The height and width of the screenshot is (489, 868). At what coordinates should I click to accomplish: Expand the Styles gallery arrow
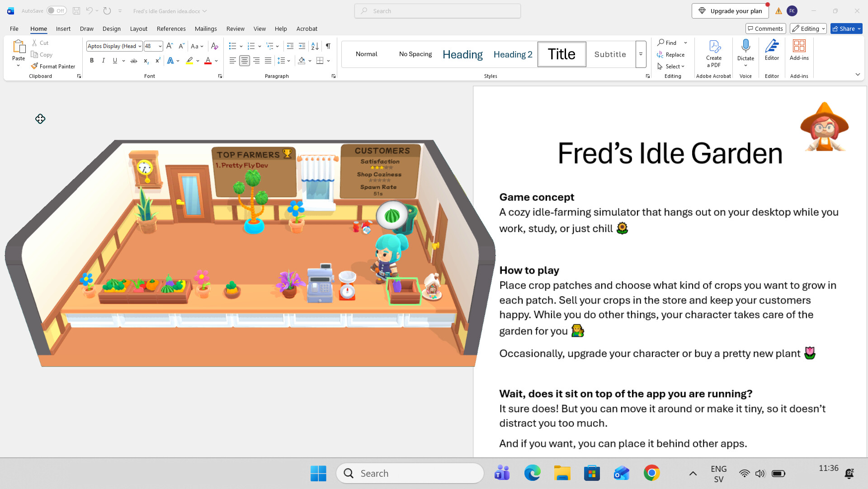pos(641,54)
